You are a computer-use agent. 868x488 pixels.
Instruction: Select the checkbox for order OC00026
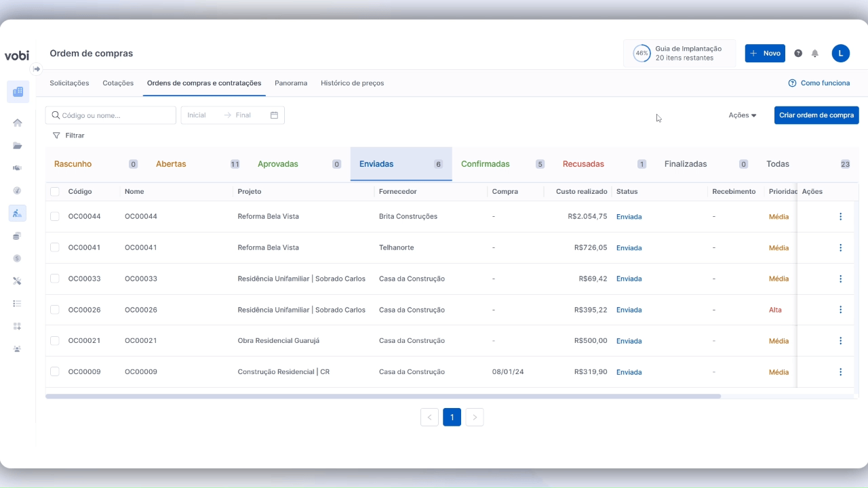coord(55,310)
